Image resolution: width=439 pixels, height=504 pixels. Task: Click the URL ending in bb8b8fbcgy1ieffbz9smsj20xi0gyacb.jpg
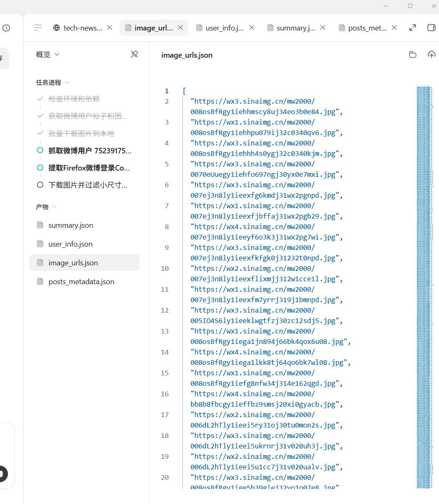click(x=267, y=399)
